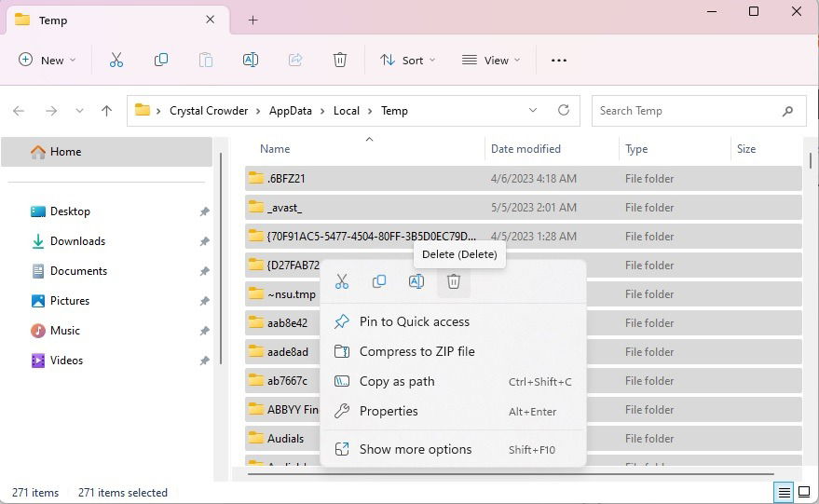Open the New dropdown menu

(47, 60)
